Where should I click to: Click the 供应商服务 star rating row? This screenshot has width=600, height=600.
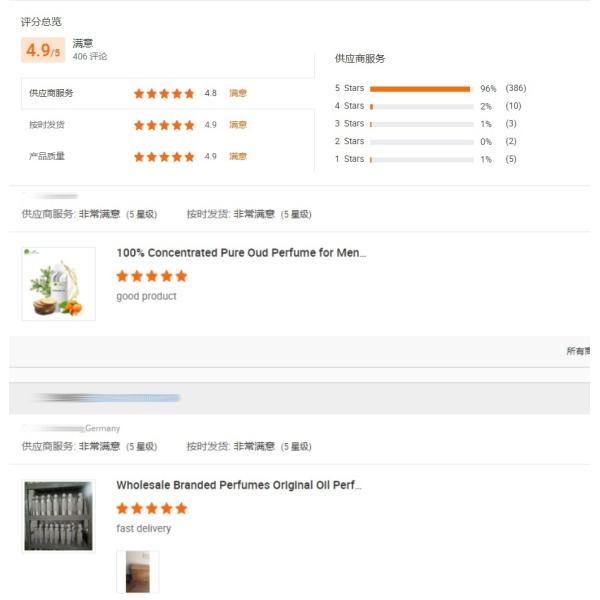point(168,93)
